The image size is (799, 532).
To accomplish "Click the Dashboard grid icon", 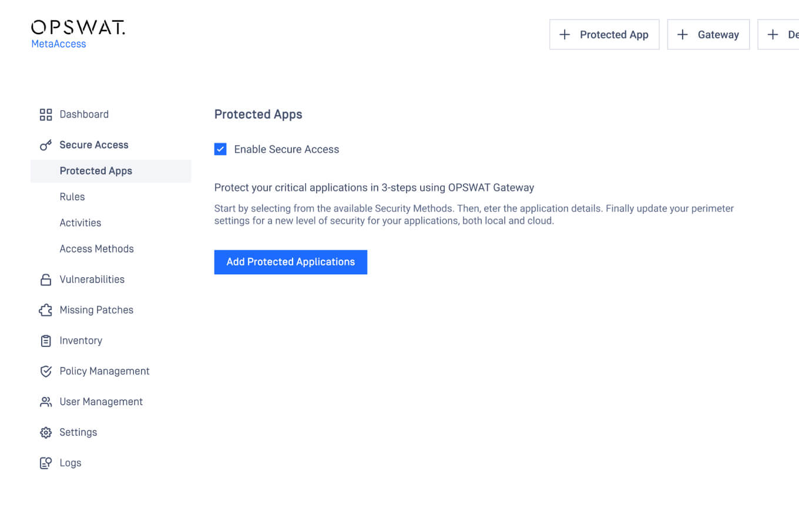I will (46, 115).
